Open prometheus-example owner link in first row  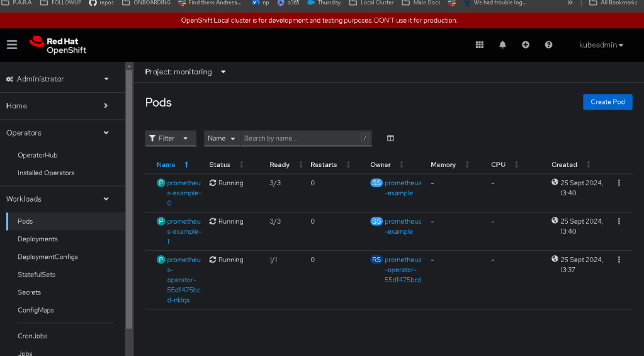click(x=403, y=188)
